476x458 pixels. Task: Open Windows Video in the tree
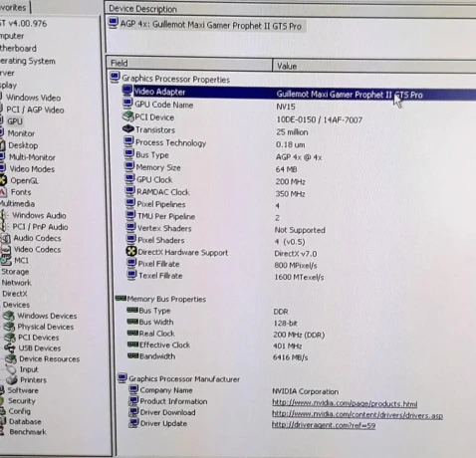33,98
